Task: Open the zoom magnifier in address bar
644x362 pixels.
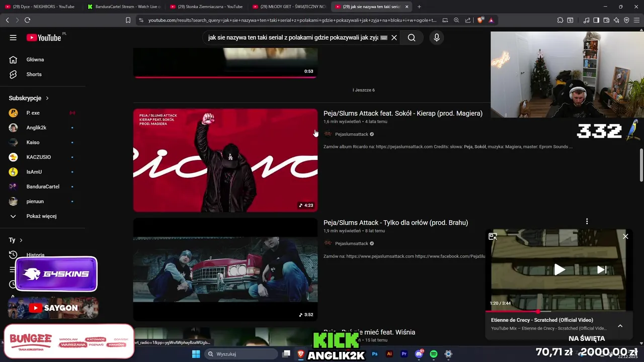Action: [x=456, y=20]
